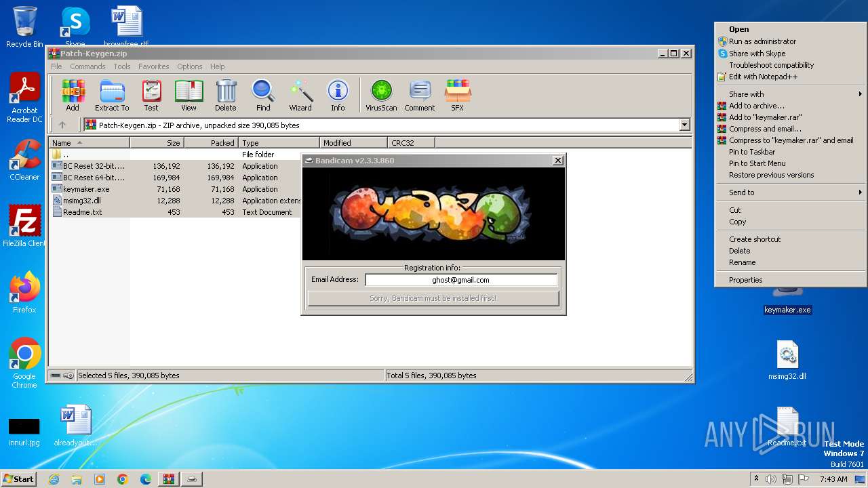This screenshot has width=868, height=488.
Task: Select BC Reset 32-bit row
Action: tap(175, 166)
